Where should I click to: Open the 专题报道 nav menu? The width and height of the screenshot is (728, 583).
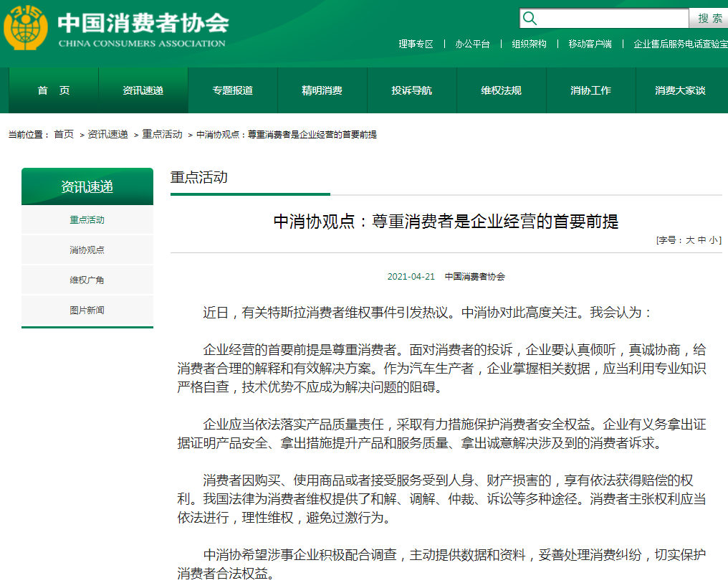[x=233, y=90]
